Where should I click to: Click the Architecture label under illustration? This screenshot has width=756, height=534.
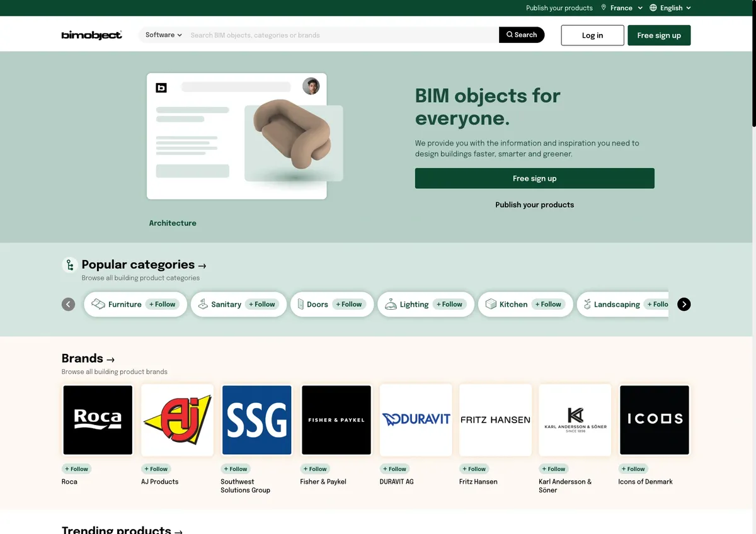coord(173,223)
